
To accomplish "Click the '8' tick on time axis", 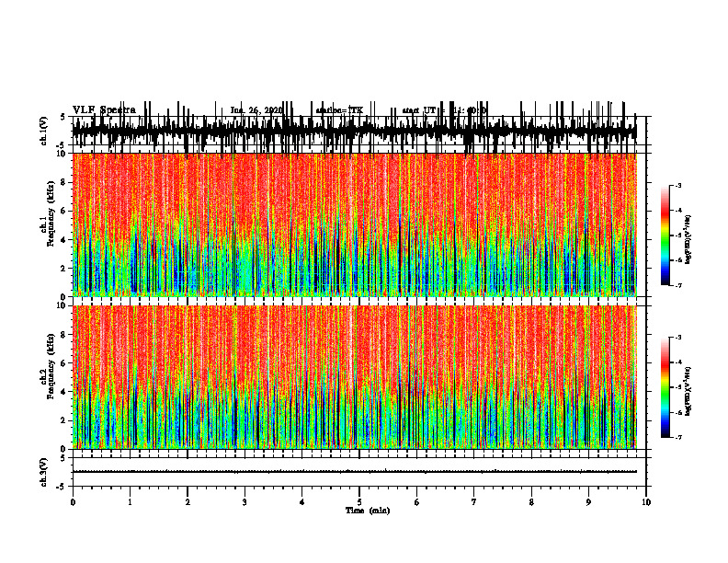I will [531, 502].
